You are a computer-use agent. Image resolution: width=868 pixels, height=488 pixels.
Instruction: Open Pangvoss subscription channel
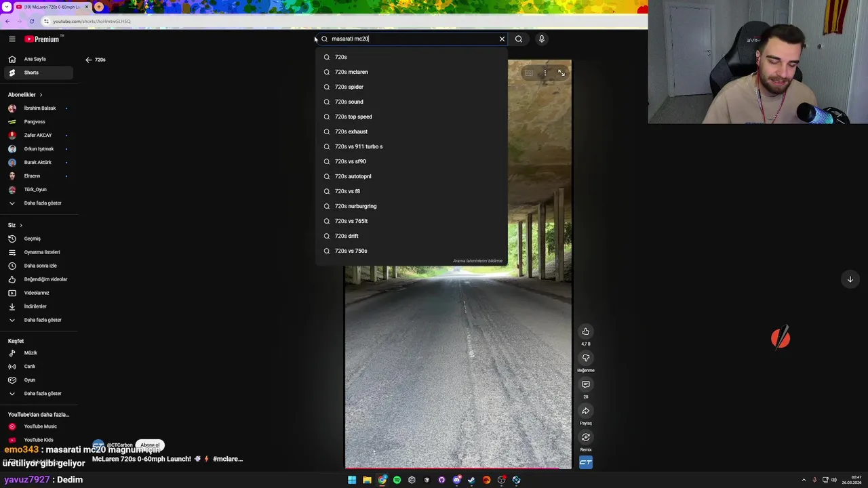(x=39, y=122)
